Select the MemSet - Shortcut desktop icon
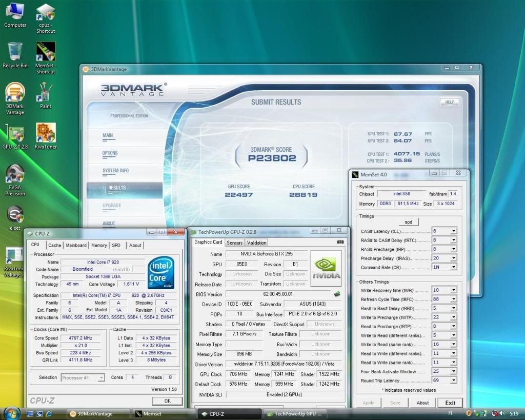The width and height of the screenshot is (525, 420). pos(46,58)
